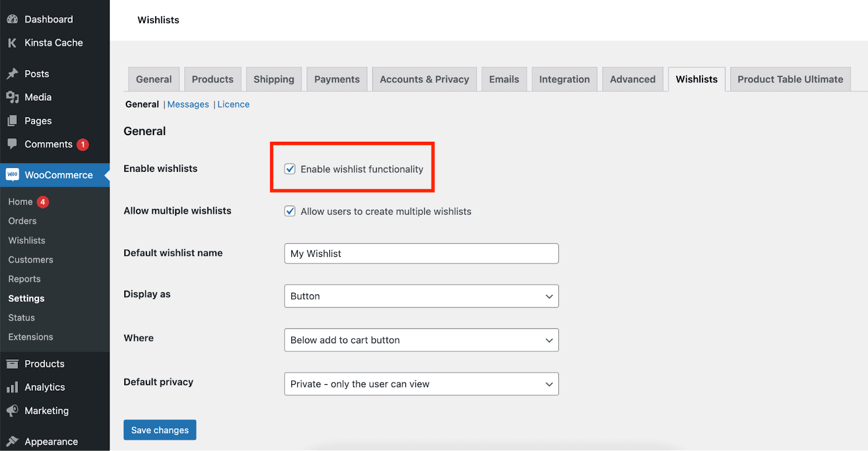This screenshot has width=868, height=451.
Task: Open Kinsta Cache menu item
Action: (x=55, y=43)
